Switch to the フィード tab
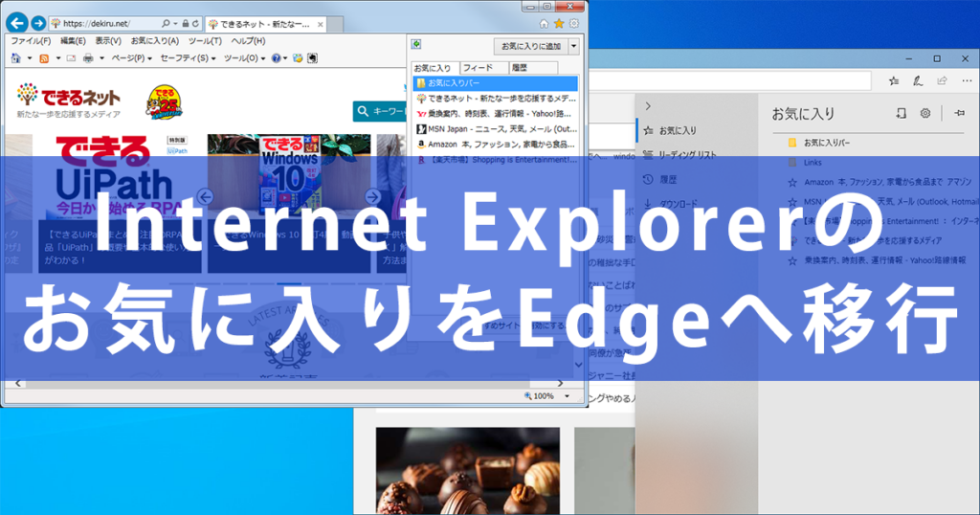This screenshot has width=980, height=515. (x=478, y=68)
